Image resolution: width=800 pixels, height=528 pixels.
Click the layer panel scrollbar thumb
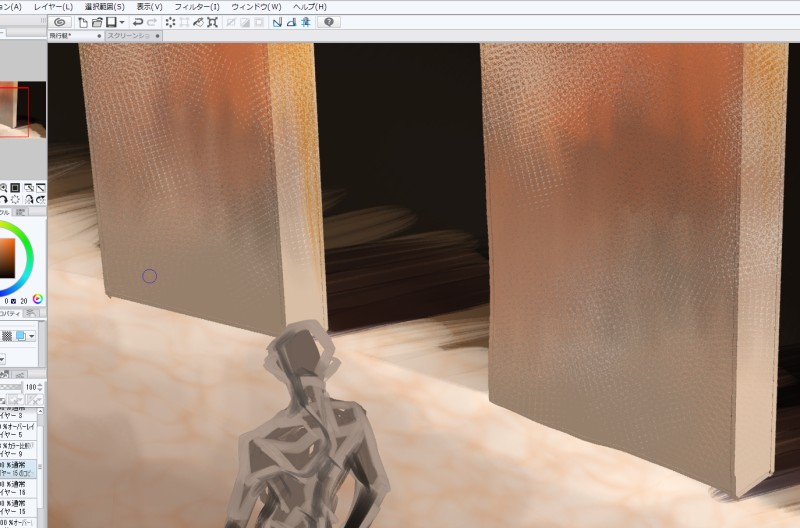pyautogui.click(x=40, y=467)
